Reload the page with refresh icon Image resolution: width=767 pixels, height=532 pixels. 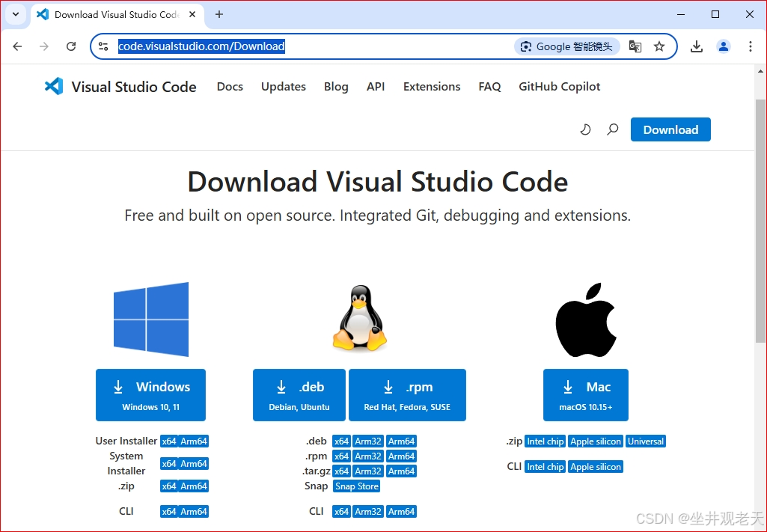click(x=71, y=46)
